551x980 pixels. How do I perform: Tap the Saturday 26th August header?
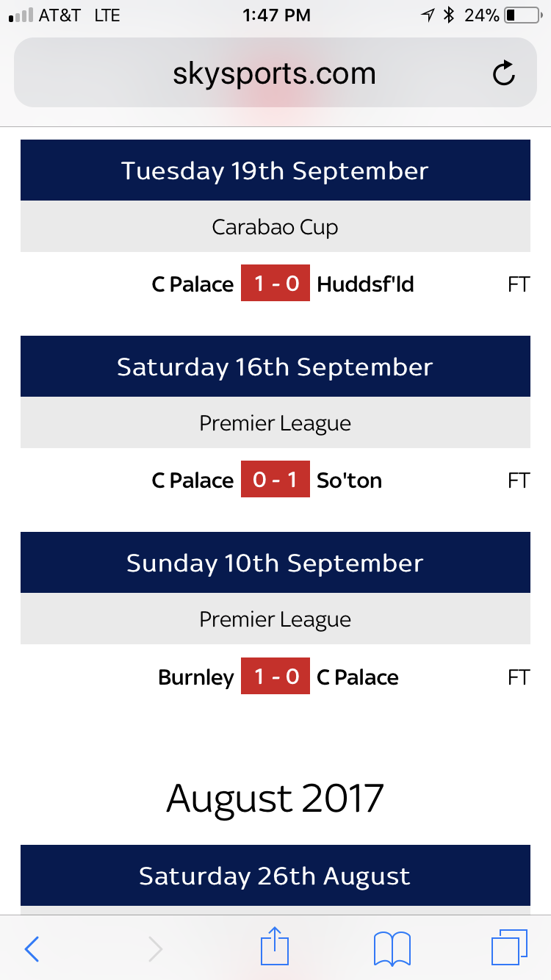point(275,876)
